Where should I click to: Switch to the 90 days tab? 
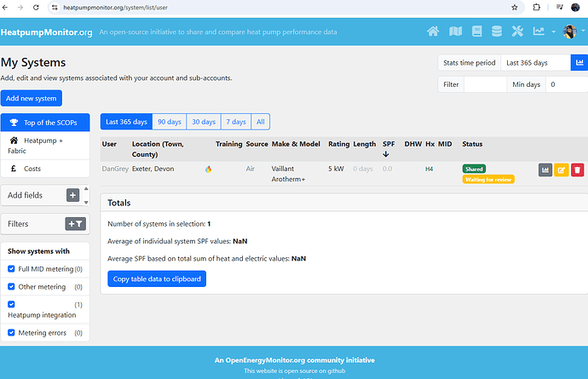click(x=170, y=122)
